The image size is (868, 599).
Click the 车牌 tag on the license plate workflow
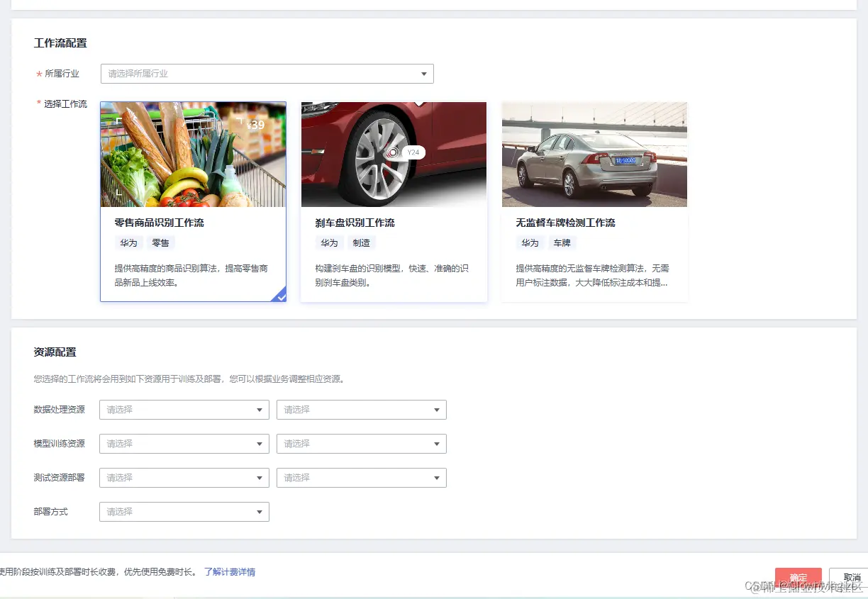pyautogui.click(x=562, y=242)
